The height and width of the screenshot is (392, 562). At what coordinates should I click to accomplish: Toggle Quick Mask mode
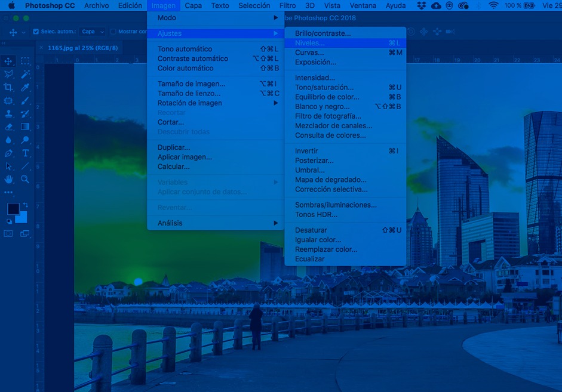pos(8,234)
